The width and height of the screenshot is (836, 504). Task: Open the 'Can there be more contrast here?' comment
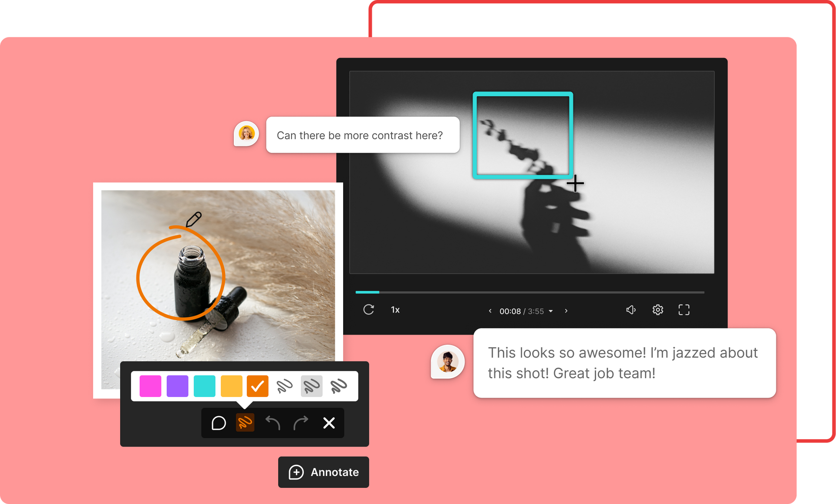click(363, 135)
